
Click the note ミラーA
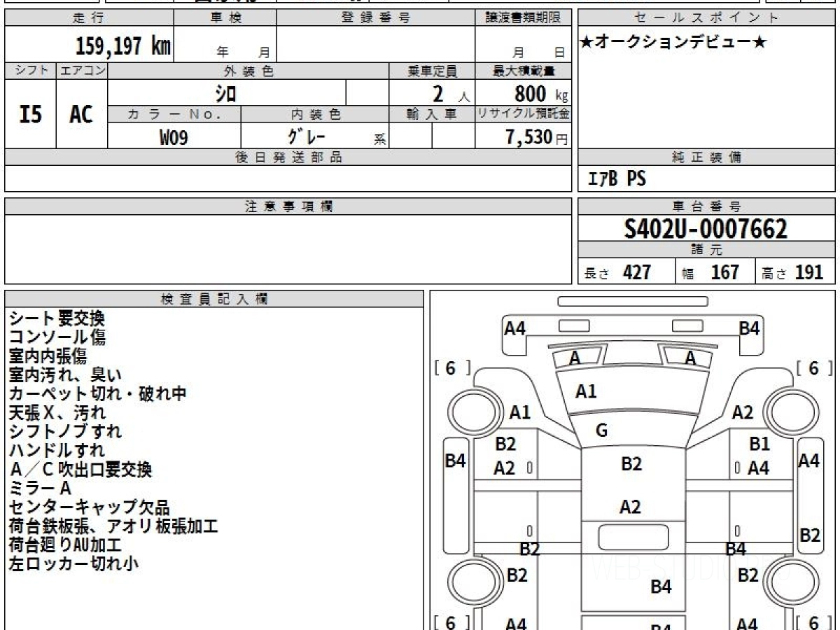[40, 489]
